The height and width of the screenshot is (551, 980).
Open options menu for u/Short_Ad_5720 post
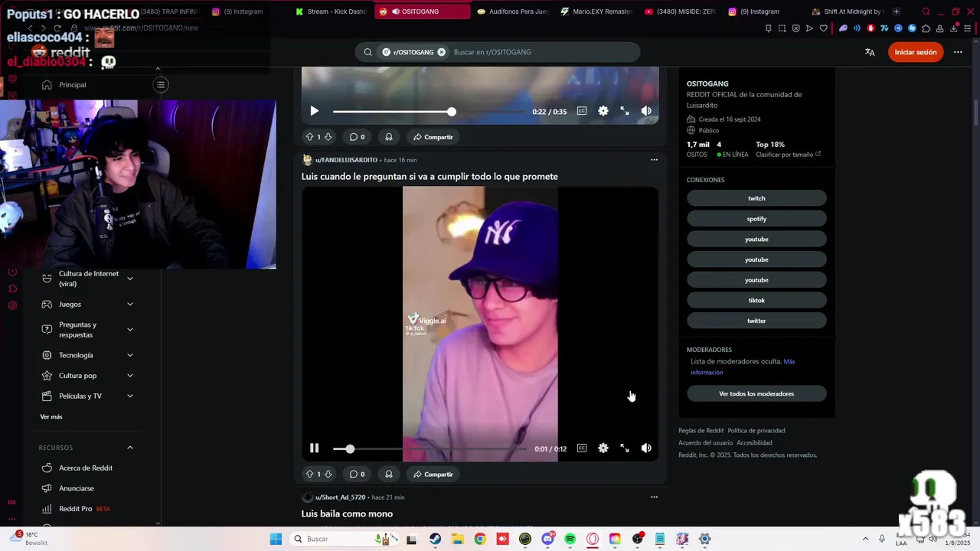654,497
